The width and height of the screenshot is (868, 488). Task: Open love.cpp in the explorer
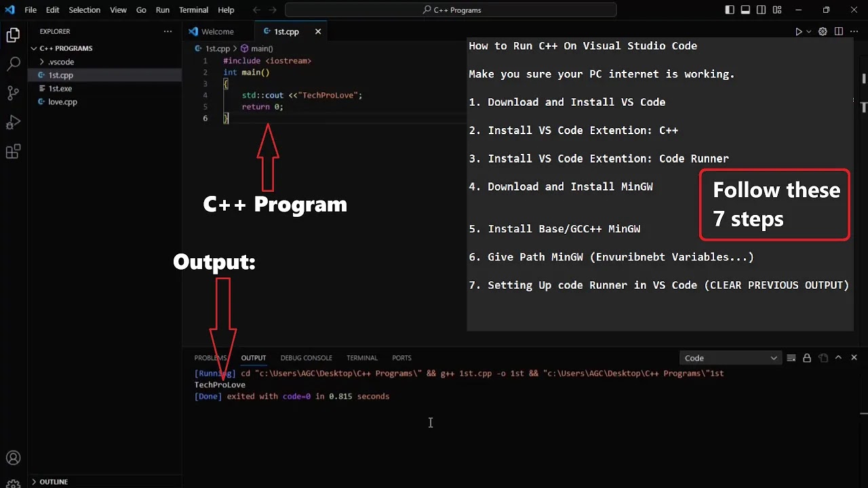104,102
